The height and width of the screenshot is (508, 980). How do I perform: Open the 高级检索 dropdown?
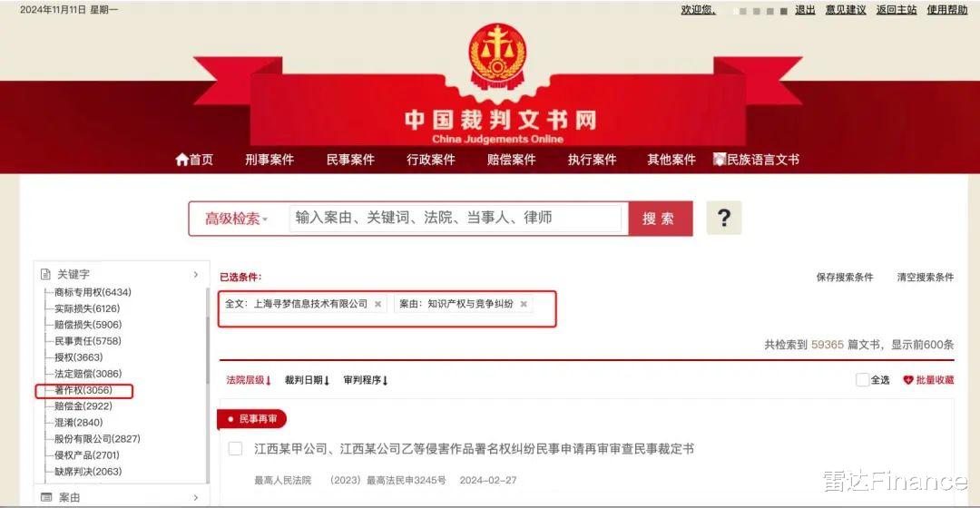tap(236, 219)
